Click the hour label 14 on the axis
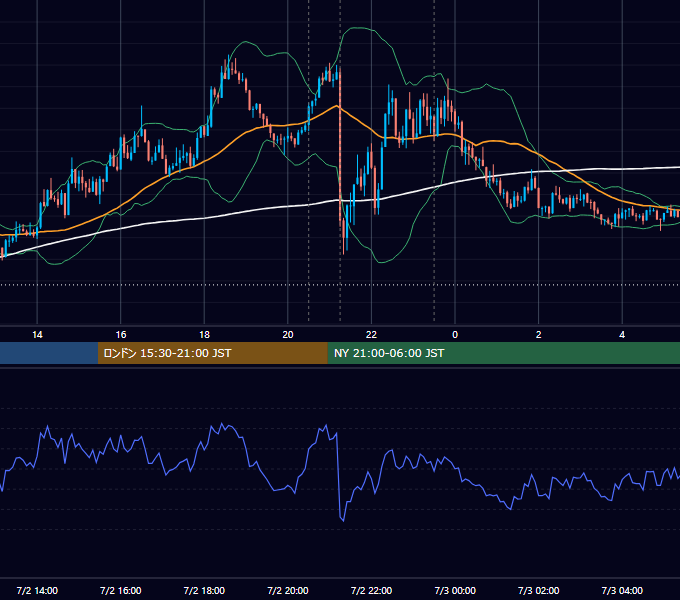 (x=37, y=334)
